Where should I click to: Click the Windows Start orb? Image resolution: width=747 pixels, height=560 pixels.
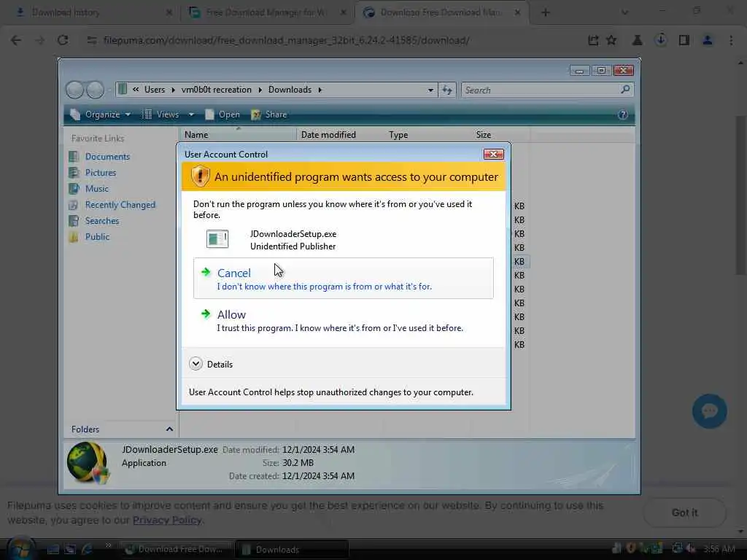[20, 548]
